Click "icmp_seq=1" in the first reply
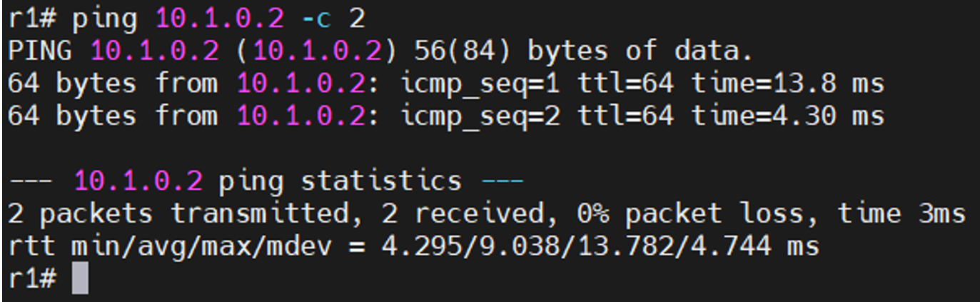Image resolution: width=980 pixels, height=302 pixels. pos(480,84)
